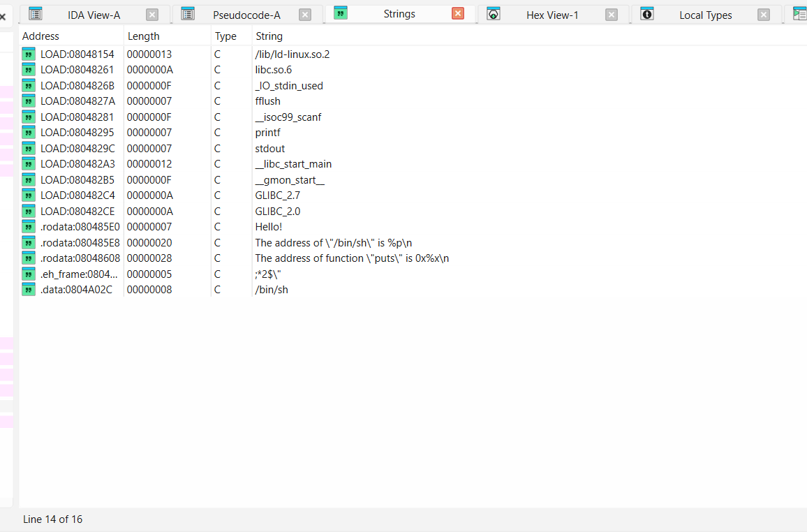The width and height of the screenshot is (807, 532).
Task: Close the IDA View-A tab
Action: click(x=152, y=15)
